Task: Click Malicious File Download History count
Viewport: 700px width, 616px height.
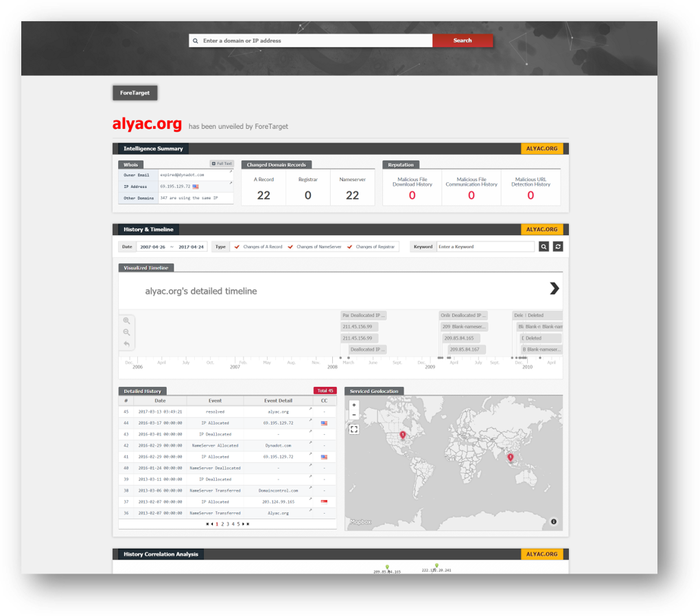Action: [412, 195]
